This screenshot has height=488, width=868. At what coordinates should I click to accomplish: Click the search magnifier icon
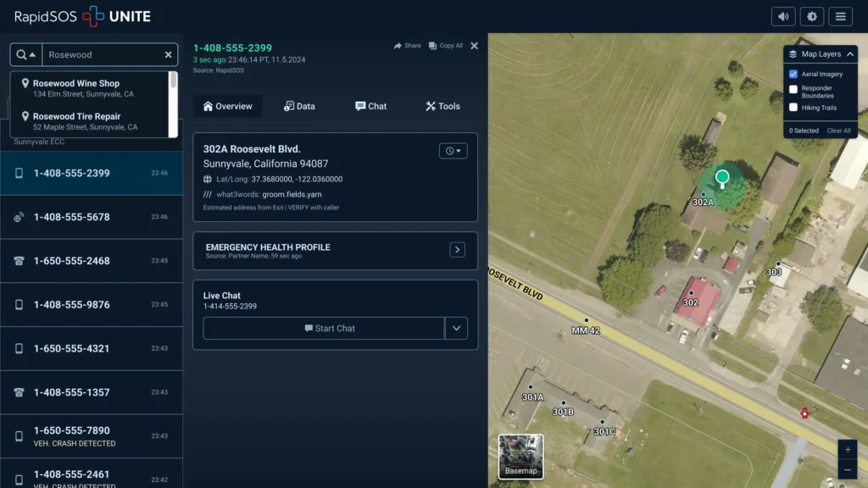[x=20, y=54]
